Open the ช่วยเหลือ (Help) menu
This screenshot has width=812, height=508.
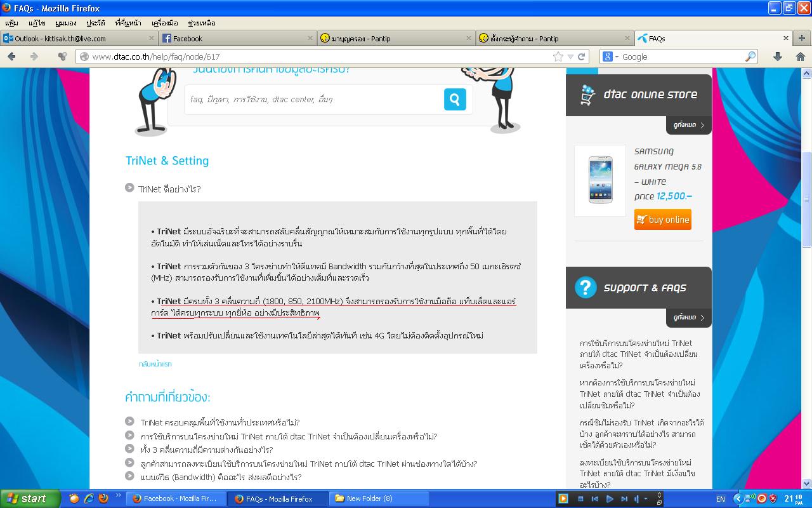[x=202, y=23]
